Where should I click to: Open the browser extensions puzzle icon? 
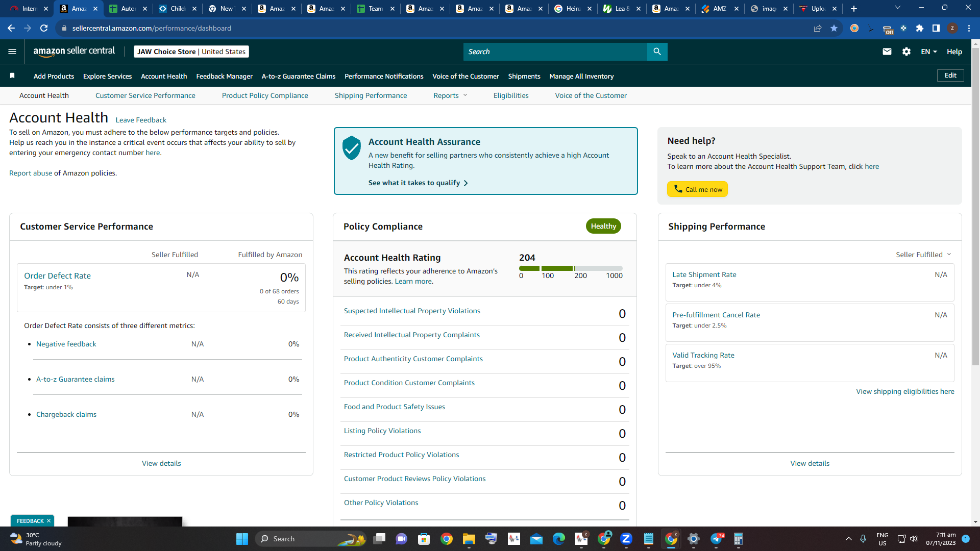[x=920, y=28]
